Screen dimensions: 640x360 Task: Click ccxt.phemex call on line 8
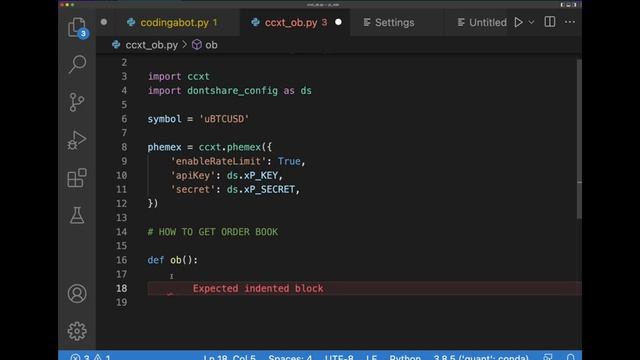[230, 147]
